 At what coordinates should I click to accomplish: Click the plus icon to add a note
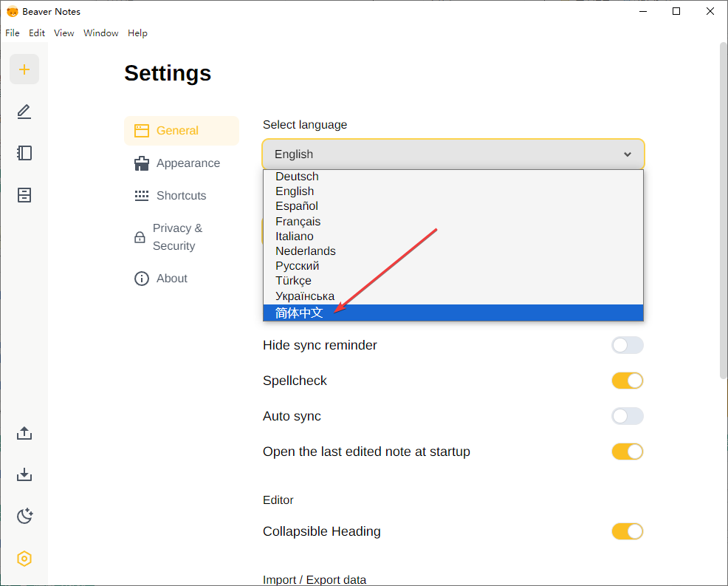[24, 69]
